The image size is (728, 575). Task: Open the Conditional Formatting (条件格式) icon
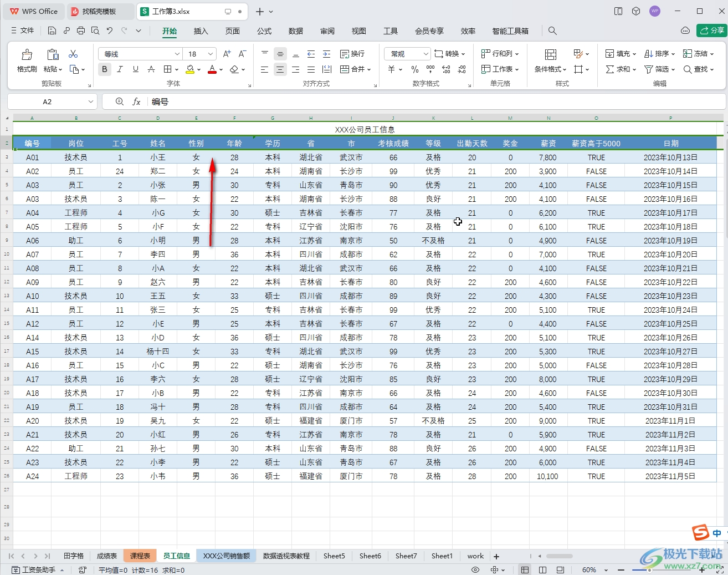(x=550, y=54)
